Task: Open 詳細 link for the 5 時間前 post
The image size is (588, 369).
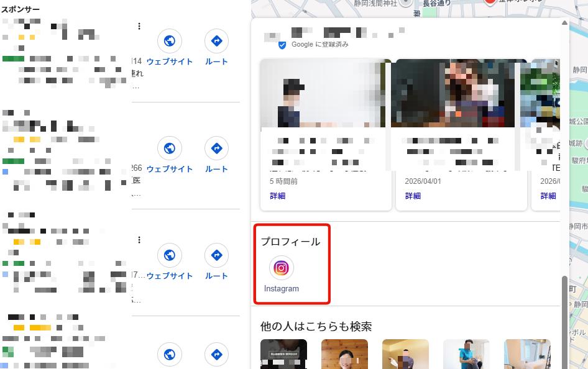Action: point(277,196)
